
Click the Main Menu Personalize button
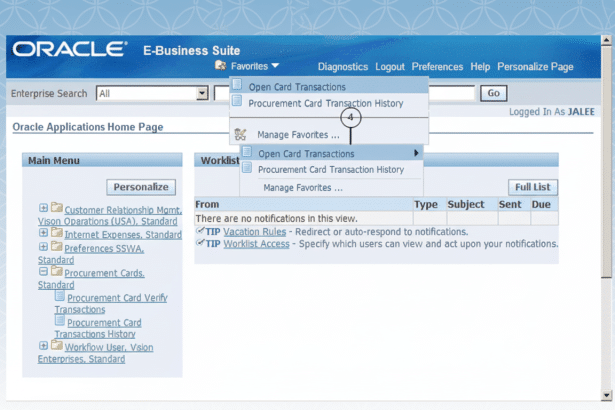(x=141, y=187)
